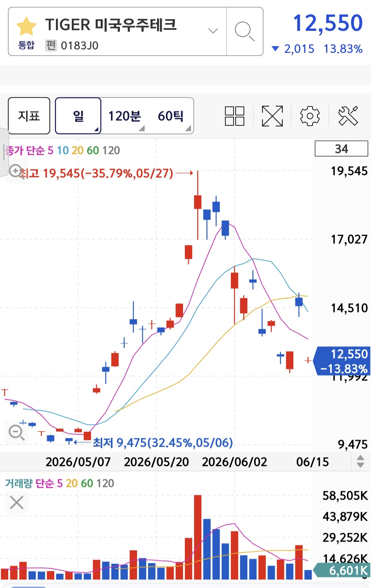Tap the 거래량 단순 volume legend
This screenshot has width=371, height=588.
tap(30, 483)
